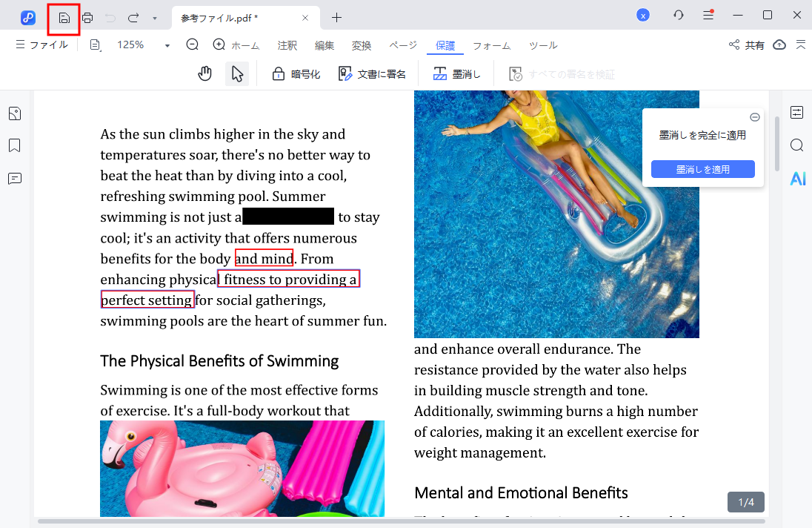
Task: Collapse the redaction apply popup
Action: point(754,117)
